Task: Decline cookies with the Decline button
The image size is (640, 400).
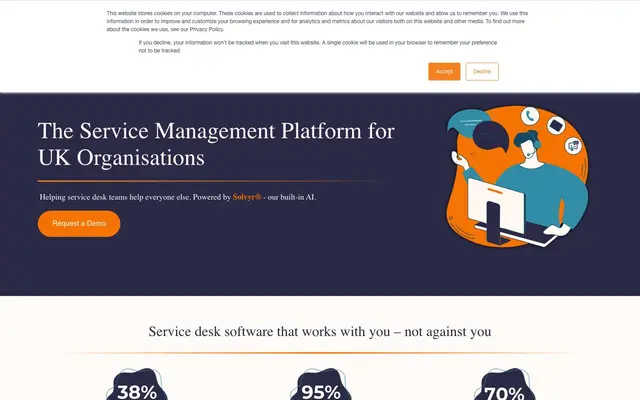Action: point(482,71)
